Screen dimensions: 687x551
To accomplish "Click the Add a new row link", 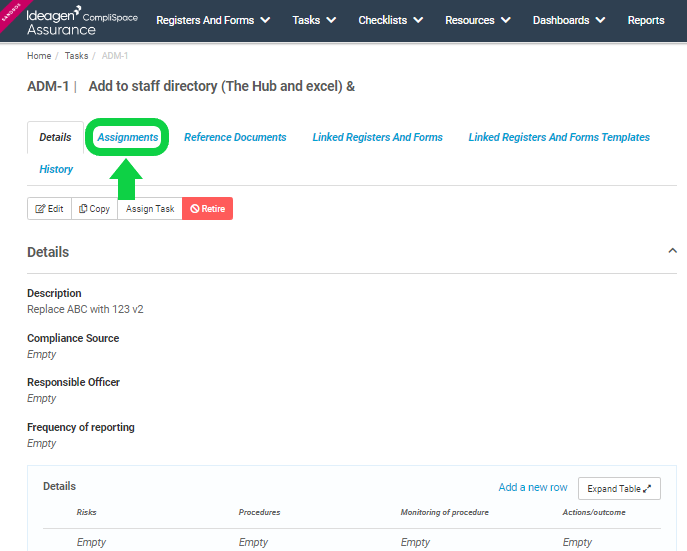I will (x=533, y=487).
